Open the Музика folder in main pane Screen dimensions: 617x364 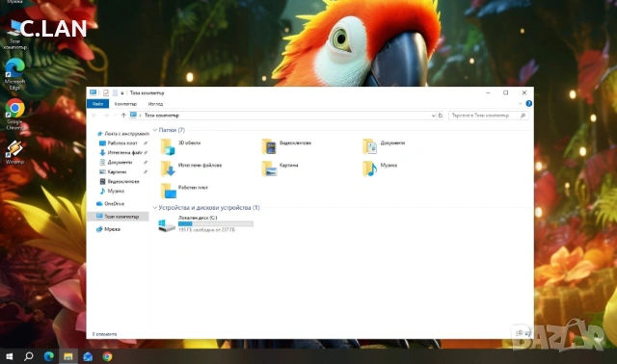click(x=380, y=169)
